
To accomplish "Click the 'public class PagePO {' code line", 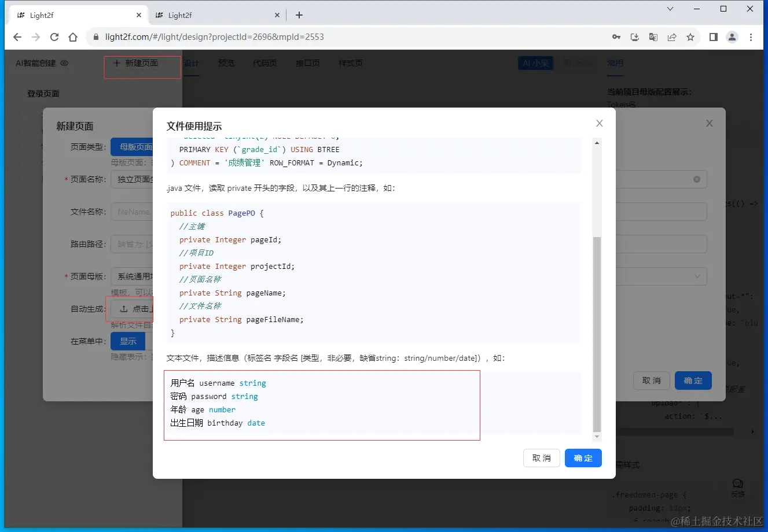I will tap(217, 213).
